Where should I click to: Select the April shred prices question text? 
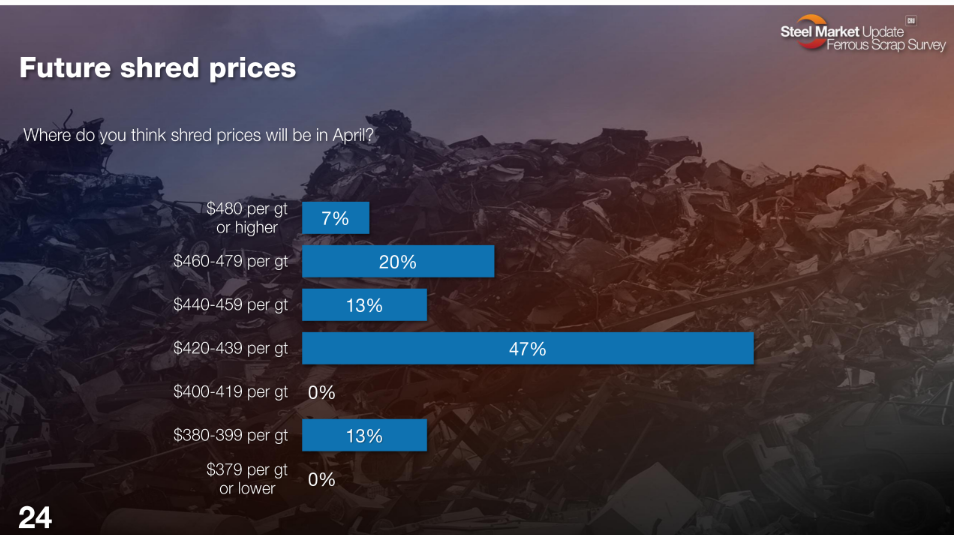pyautogui.click(x=198, y=135)
